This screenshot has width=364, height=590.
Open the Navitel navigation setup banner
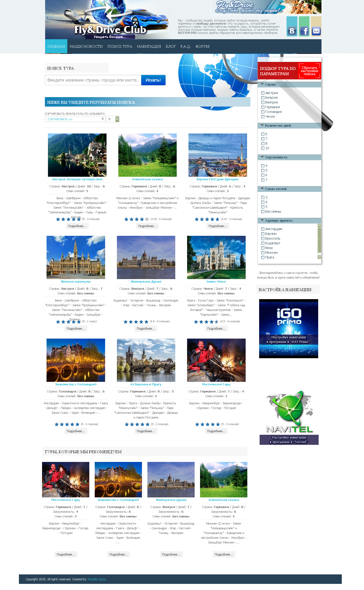tap(289, 418)
